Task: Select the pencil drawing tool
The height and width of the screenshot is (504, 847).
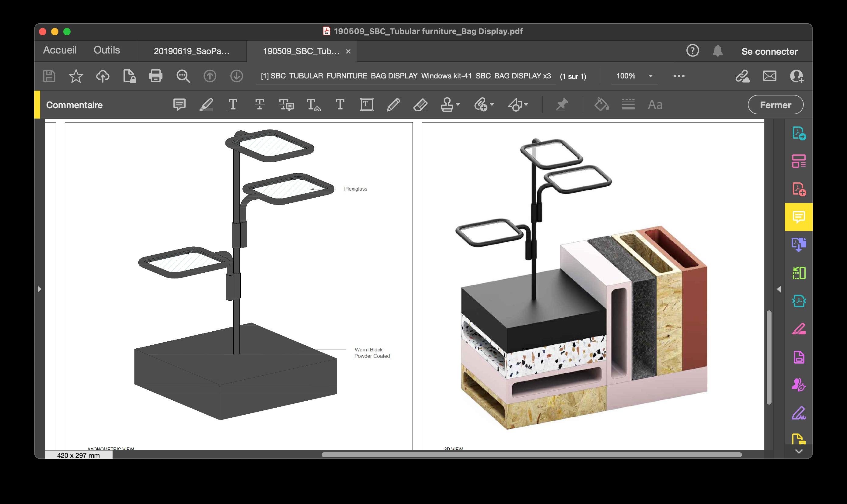Action: (x=393, y=104)
